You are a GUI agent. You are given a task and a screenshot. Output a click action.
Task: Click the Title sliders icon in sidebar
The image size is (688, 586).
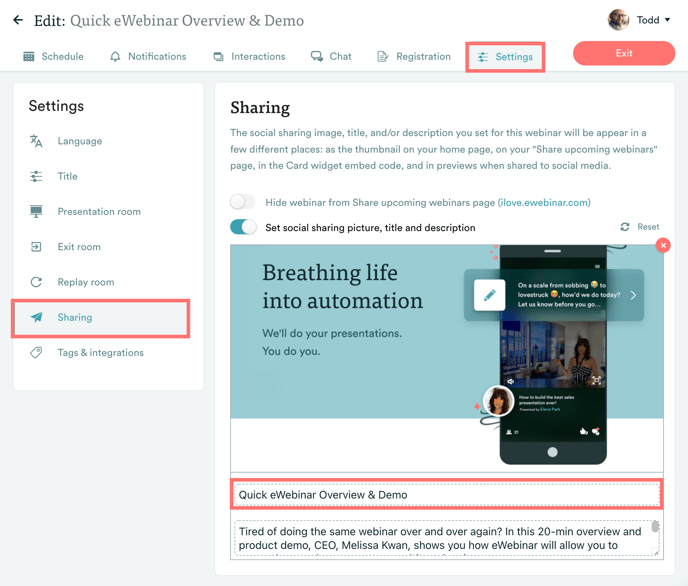(x=36, y=176)
